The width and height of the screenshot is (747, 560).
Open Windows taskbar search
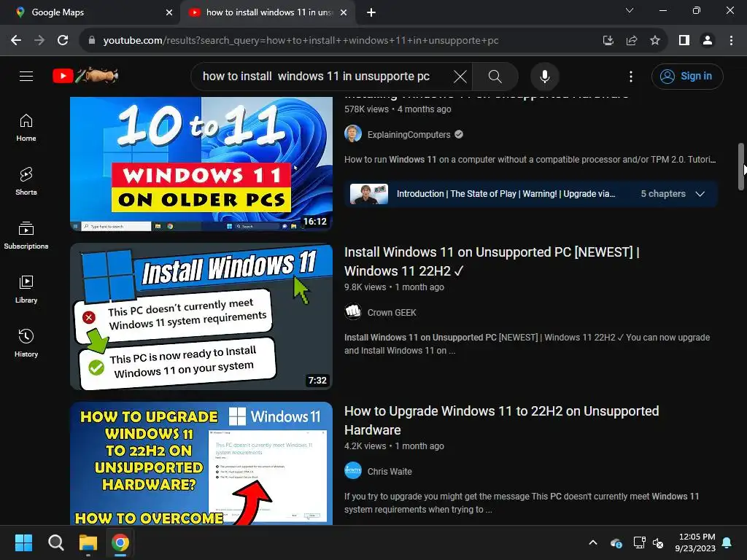(x=55, y=542)
